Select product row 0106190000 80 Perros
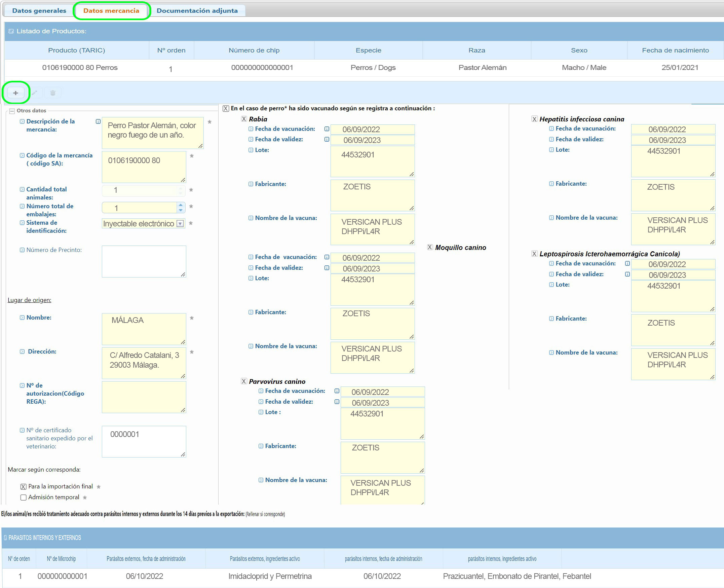724x588 pixels. (364, 68)
